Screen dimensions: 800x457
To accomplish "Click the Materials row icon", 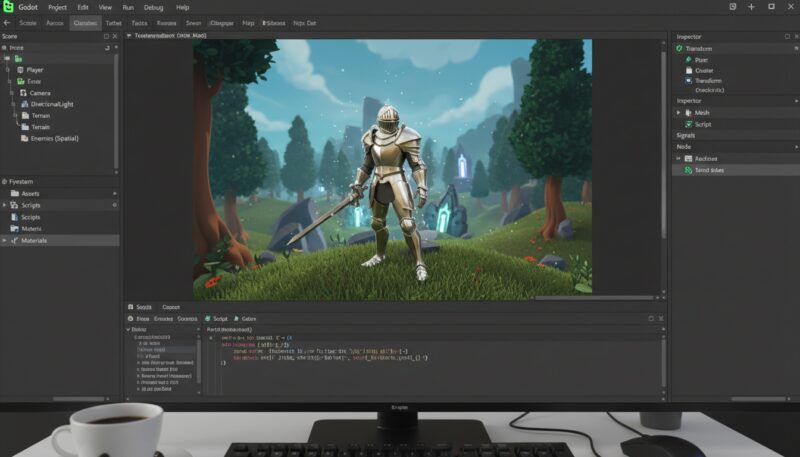I will point(14,240).
